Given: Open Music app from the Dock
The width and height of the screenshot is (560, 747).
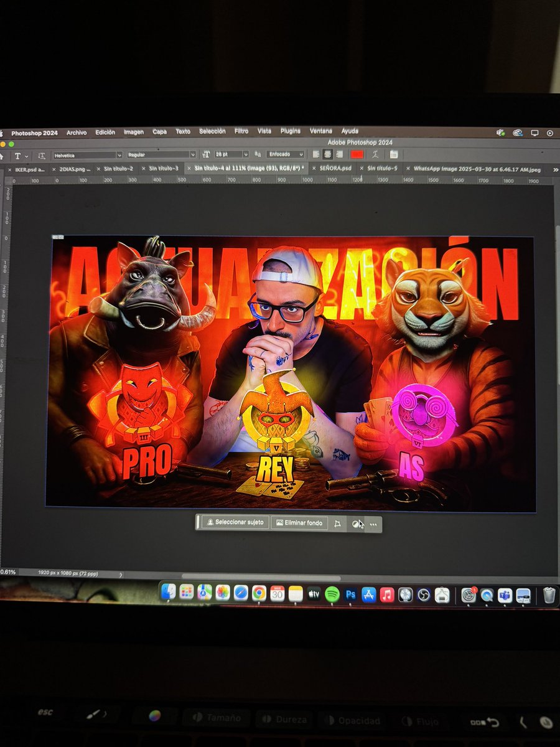Looking at the screenshot, I should pos(387,594).
